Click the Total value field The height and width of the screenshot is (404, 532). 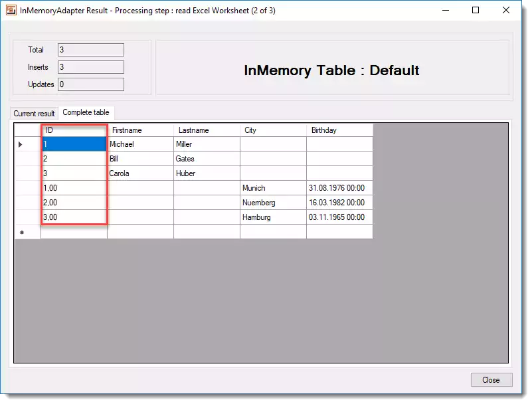pos(90,50)
